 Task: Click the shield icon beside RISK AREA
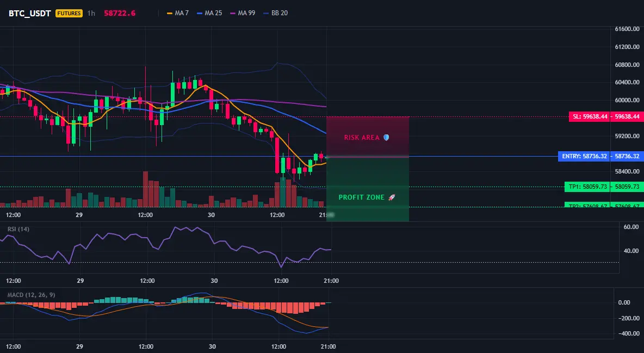pos(386,138)
